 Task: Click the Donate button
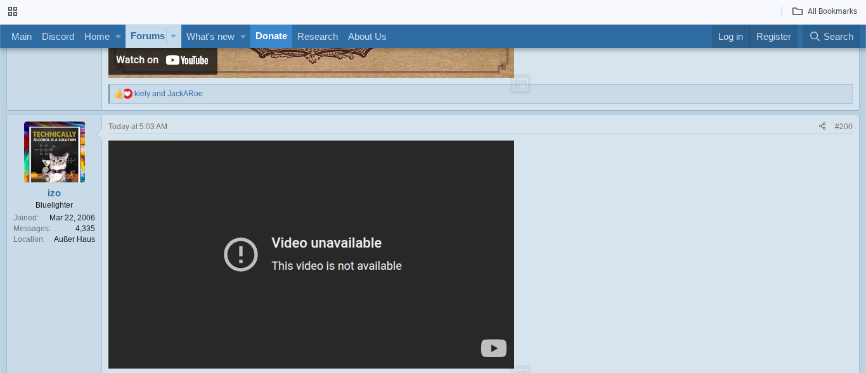[x=271, y=36]
